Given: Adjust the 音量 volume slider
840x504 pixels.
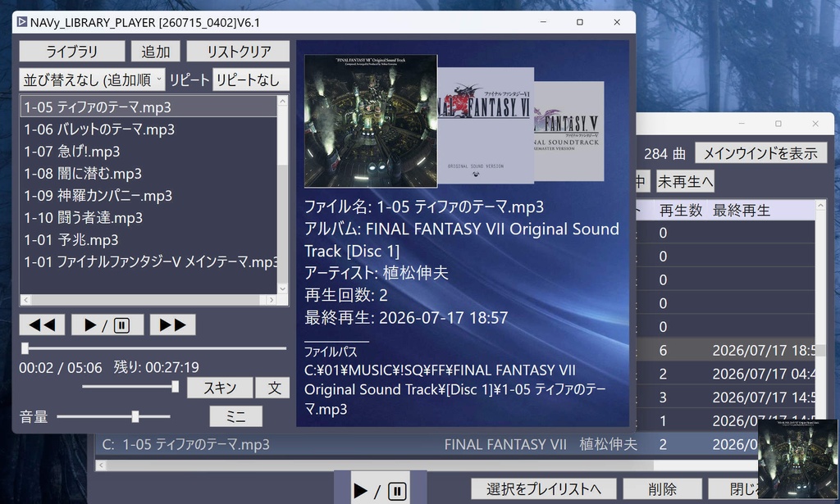Looking at the screenshot, I should pos(113,415).
